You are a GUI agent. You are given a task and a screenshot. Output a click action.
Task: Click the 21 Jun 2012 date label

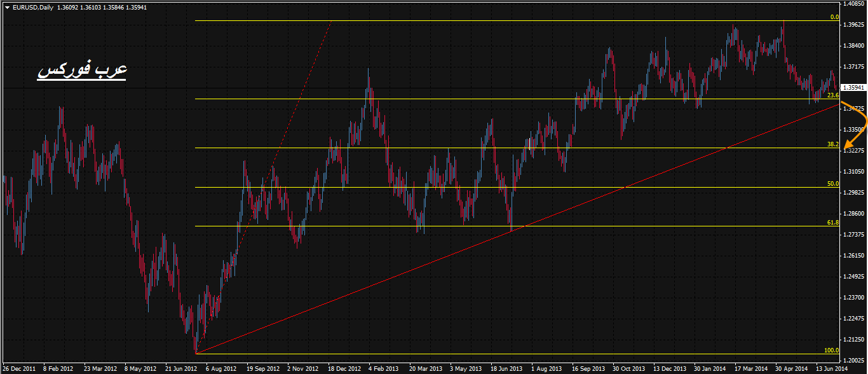click(x=182, y=368)
